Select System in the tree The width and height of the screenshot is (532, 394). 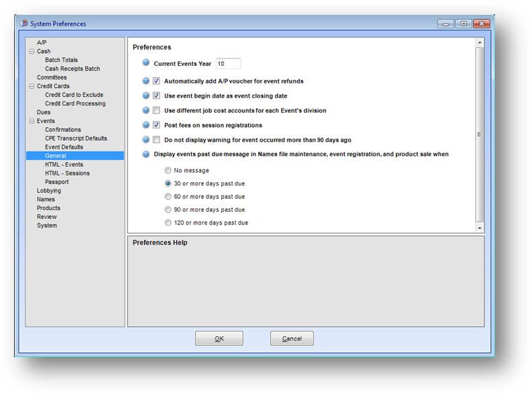[x=47, y=225]
